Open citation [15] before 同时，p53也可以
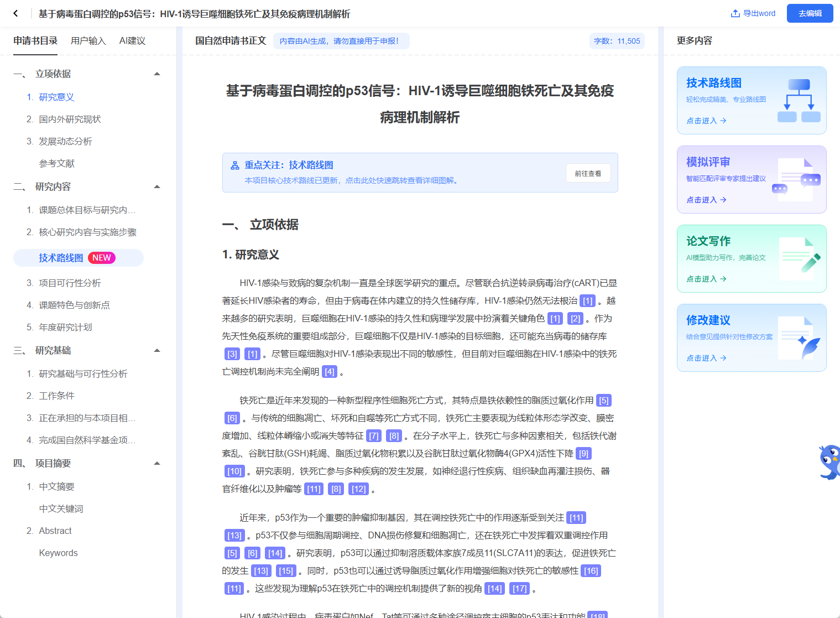This screenshot has width=840, height=618. pyautogui.click(x=286, y=571)
